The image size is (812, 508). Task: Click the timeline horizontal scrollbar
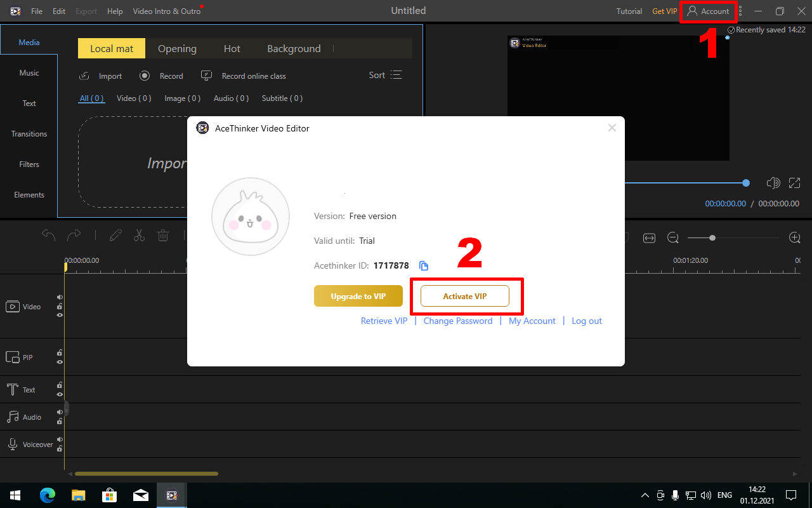[x=147, y=474]
